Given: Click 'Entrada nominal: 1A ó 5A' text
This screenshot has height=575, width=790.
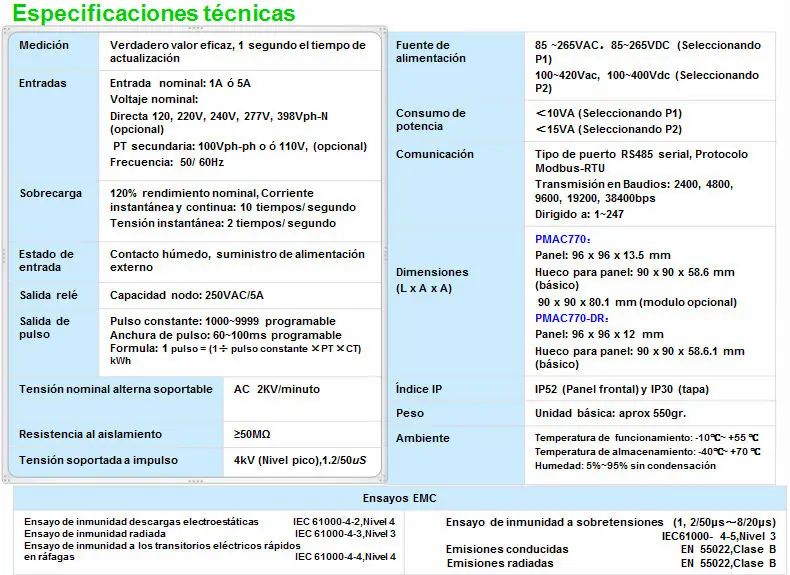Looking at the screenshot, I should 180,83.
